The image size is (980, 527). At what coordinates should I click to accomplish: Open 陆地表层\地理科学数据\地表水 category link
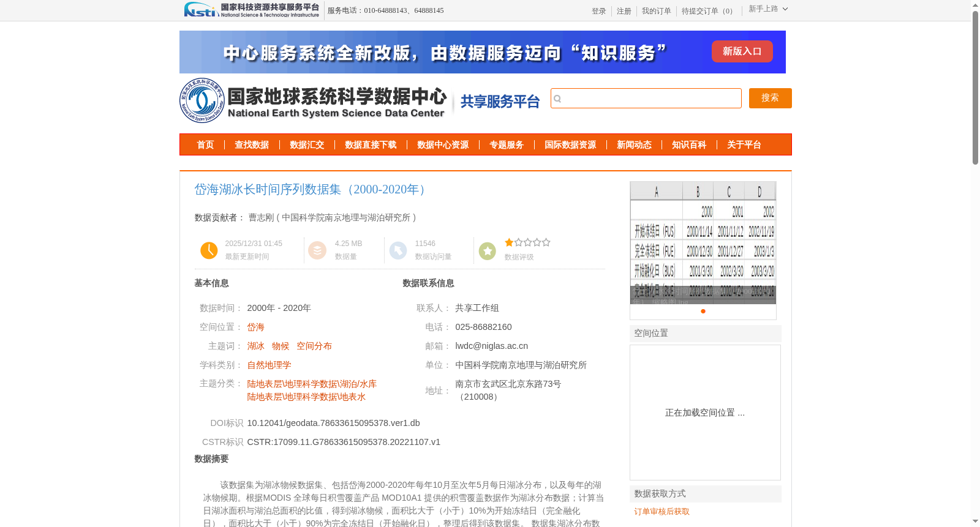click(x=307, y=397)
